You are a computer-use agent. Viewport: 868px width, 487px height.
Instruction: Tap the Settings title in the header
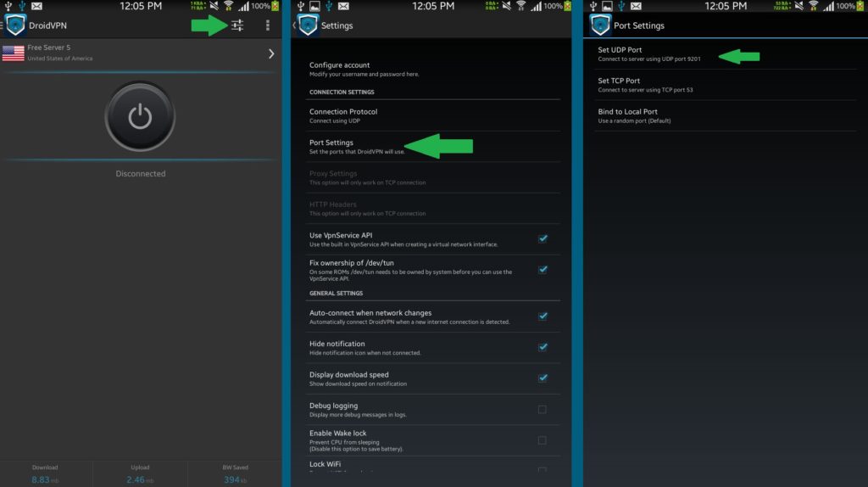(x=337, y=25)
